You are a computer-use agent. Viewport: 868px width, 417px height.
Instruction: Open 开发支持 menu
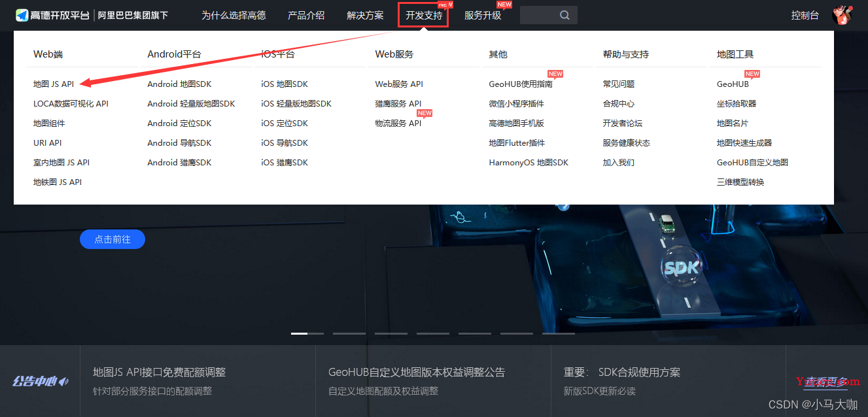pyautogui.click(x=424, y=15)
